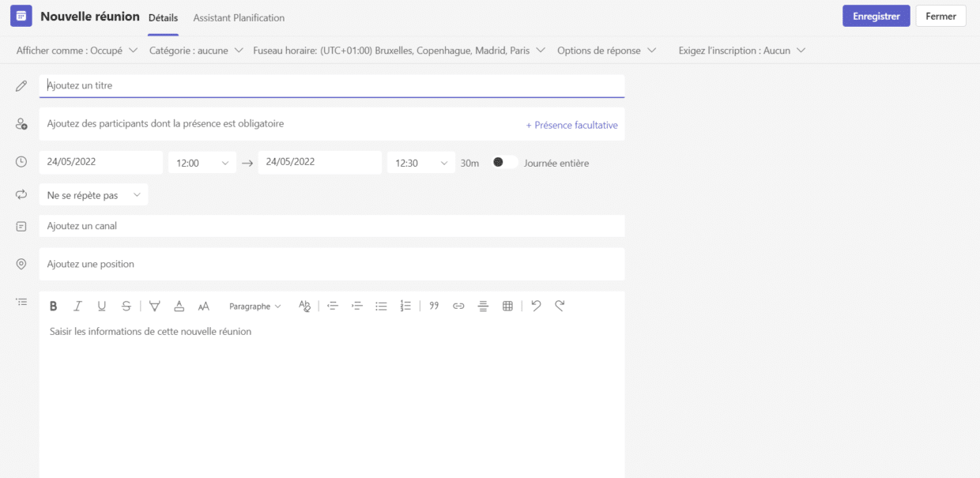
Task: Toggle strikethrough text formatting
Action: [x=126, y=307]
